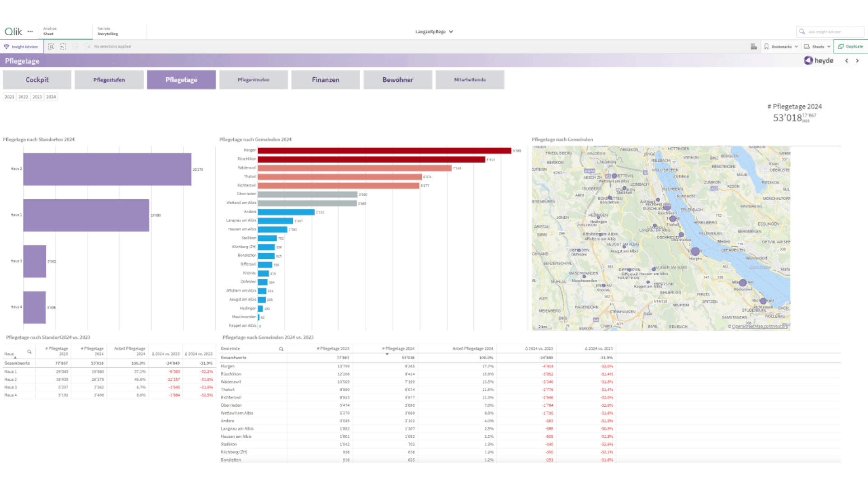Open the Langzeitpflege app name dropdown
The image size is (868, 488).
(434, 32)
